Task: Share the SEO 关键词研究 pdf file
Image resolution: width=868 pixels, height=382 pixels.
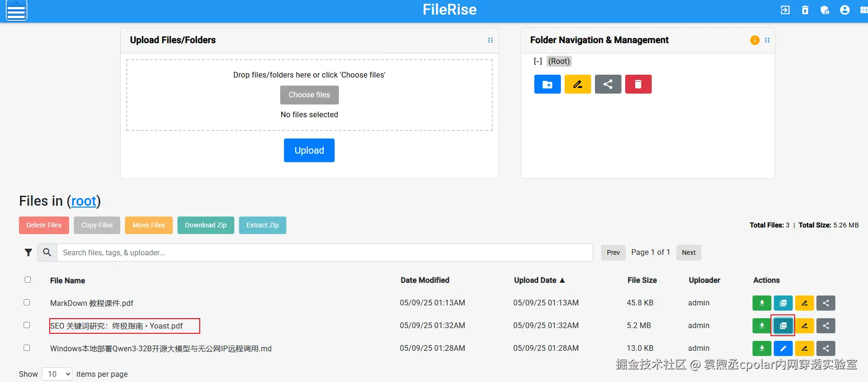Action: click(826, 326)
